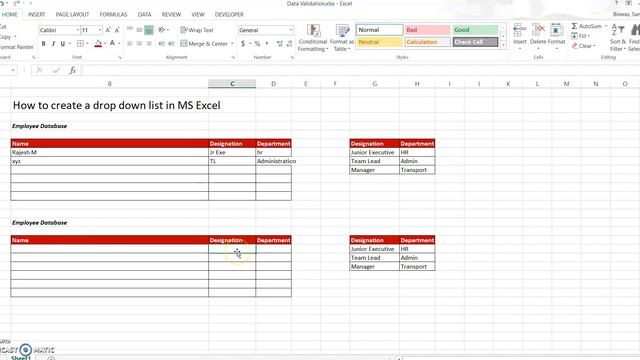Image resolution: width=640 pixels, height=360 pixels.
Task: Click the Insert Function fx icon
Action: (72, 70)
